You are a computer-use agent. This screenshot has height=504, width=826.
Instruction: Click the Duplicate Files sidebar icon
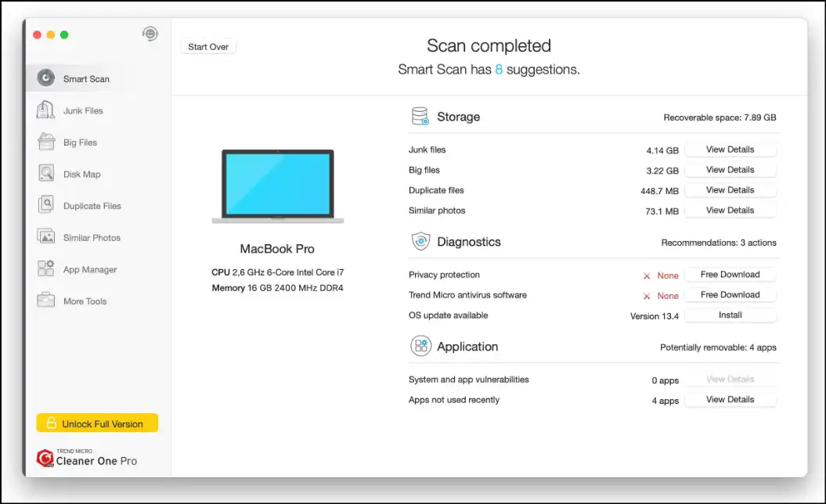click(46, 206)
